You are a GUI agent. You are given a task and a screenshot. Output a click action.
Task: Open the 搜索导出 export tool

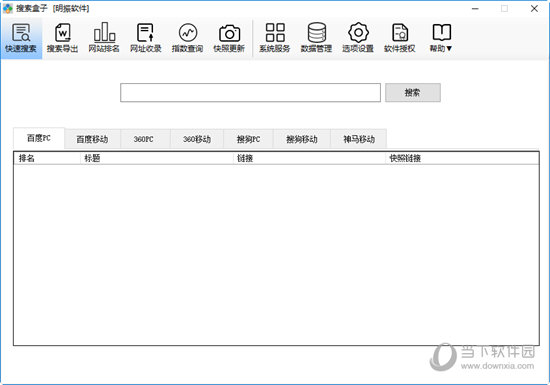click(62, 38)
